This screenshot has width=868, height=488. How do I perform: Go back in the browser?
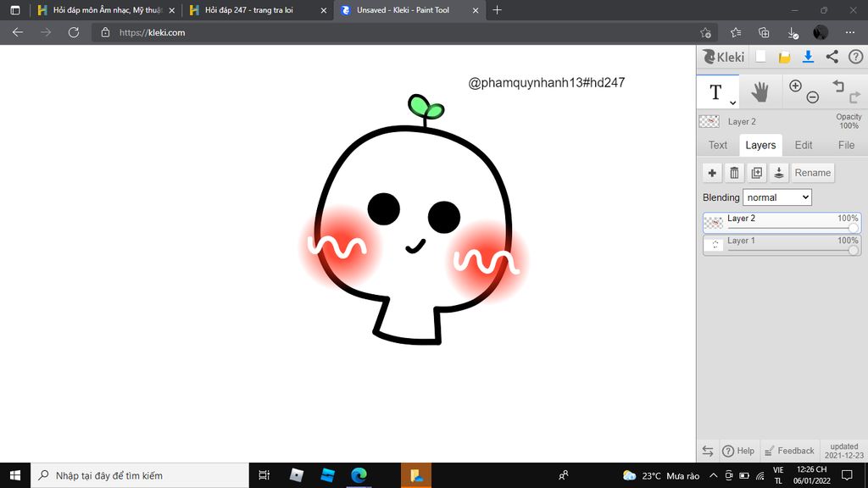coord(18,33)
